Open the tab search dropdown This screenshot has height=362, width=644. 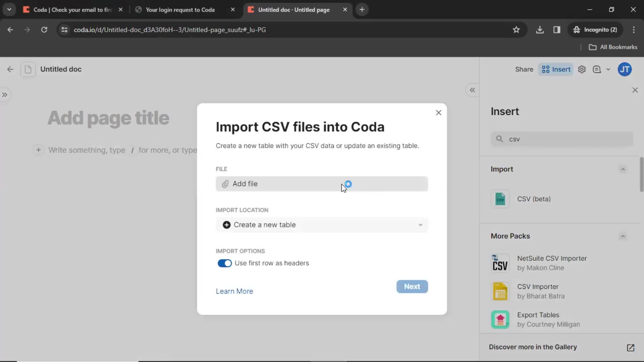(x=9, y=10)
